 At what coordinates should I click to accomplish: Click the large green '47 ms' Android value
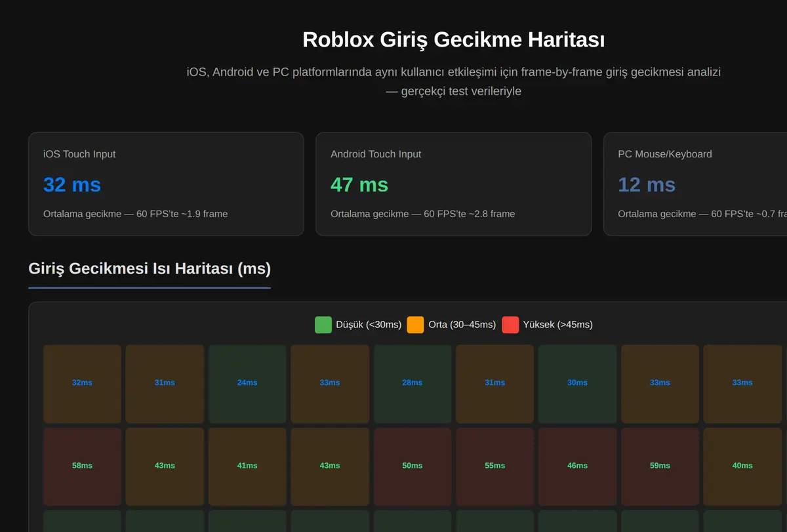[359, 184]
